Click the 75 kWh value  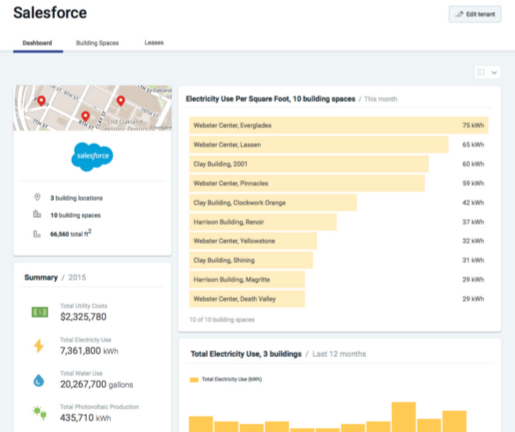473,125
